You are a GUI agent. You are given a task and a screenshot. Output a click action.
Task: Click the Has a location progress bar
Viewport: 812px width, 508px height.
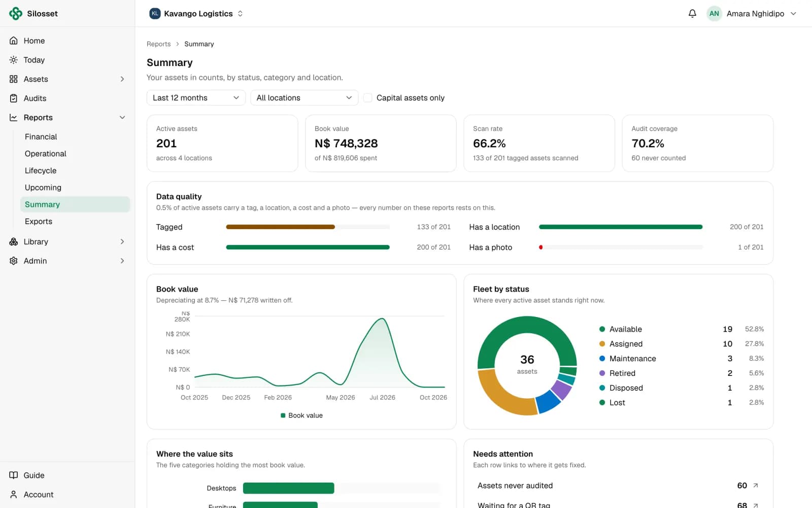[621, 227]
